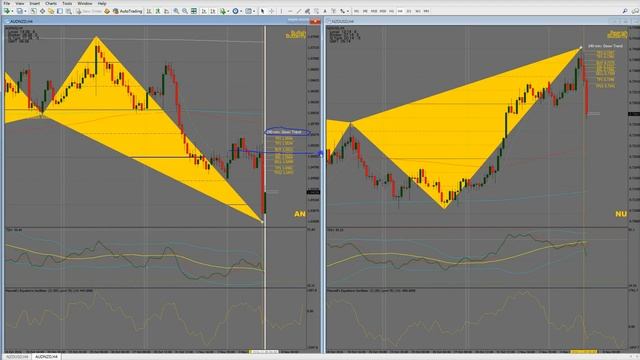Select the equidistant channel tool
640x360 pixels.
pyautogui.click(x=307, y=11)
